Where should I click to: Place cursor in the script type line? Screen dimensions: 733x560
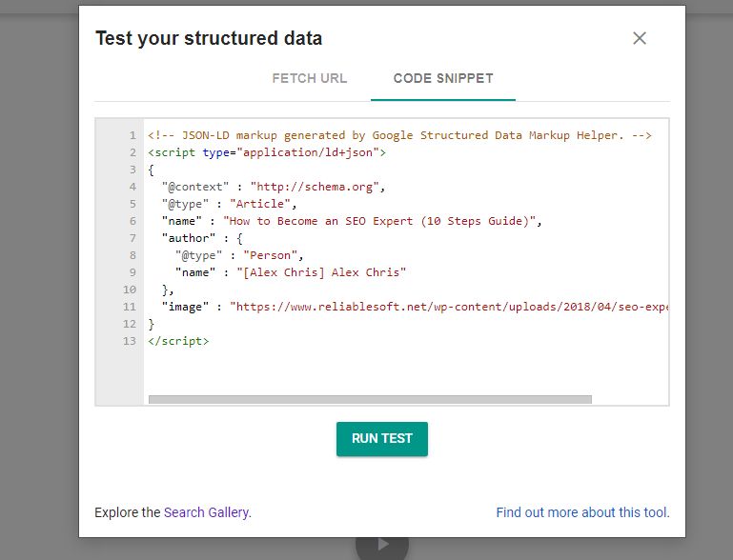(267, 152)
